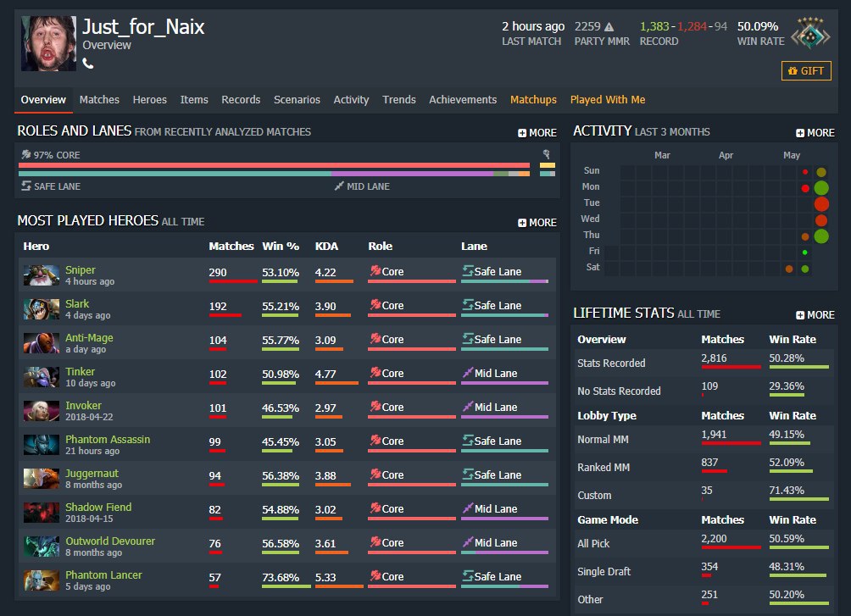The image size is (851, 616).
Task: Click the GIFT button
Action: coord(806,70)
